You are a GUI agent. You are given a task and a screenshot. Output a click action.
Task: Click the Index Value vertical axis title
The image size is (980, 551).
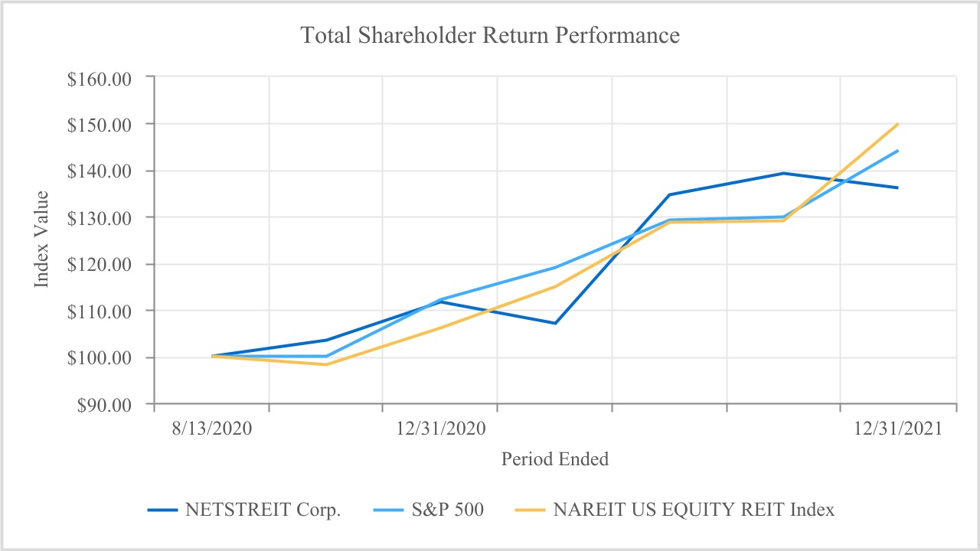[x=41, y=240]
